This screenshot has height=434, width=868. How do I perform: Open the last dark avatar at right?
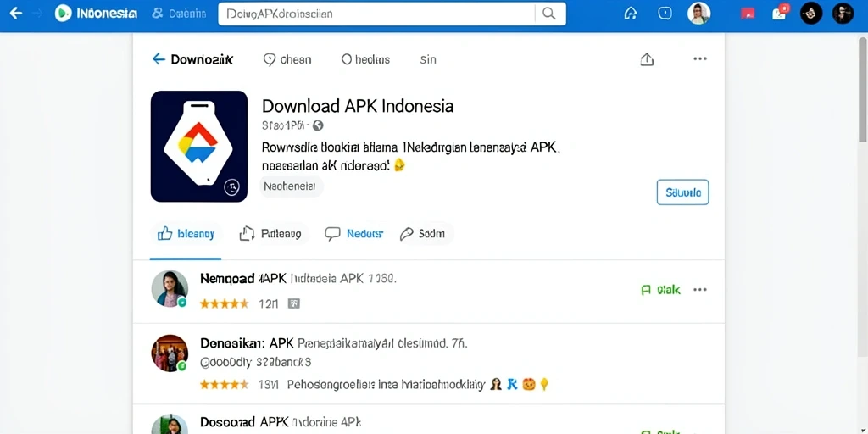pos(843,14)
